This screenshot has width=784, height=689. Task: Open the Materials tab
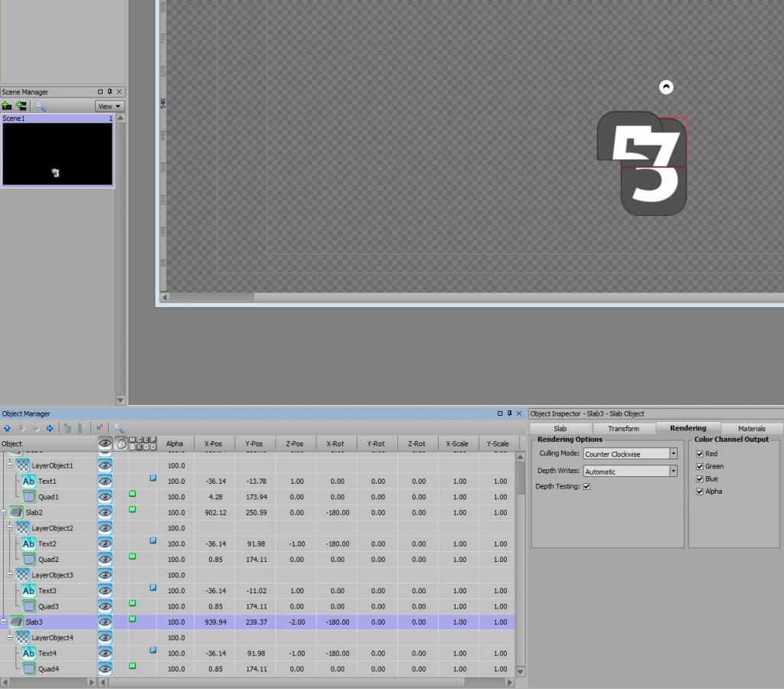pos(751,429)
